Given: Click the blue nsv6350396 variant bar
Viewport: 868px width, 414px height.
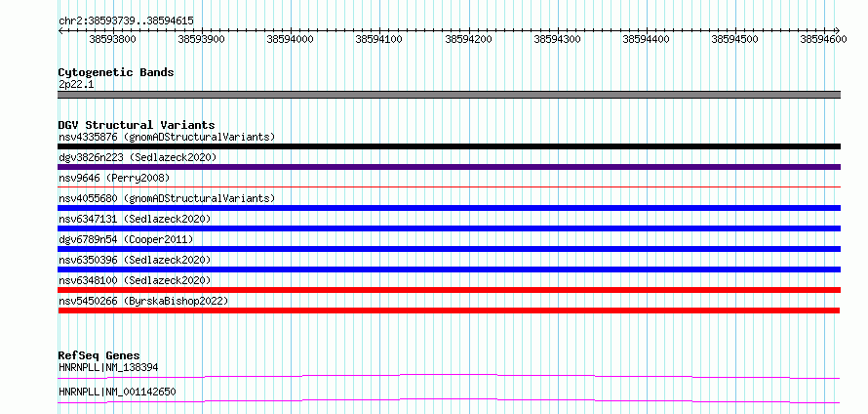Looking at the screenshot, I should [449, 269].
